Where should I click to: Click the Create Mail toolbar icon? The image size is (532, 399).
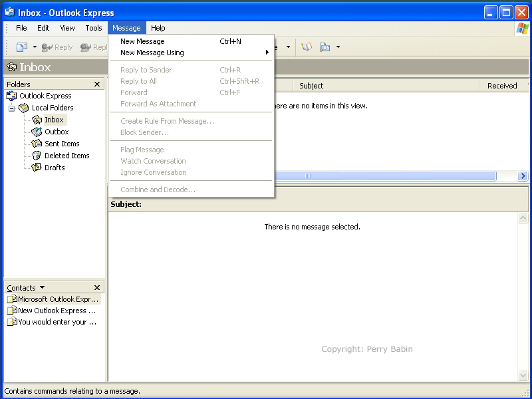(x=22, y=47)
